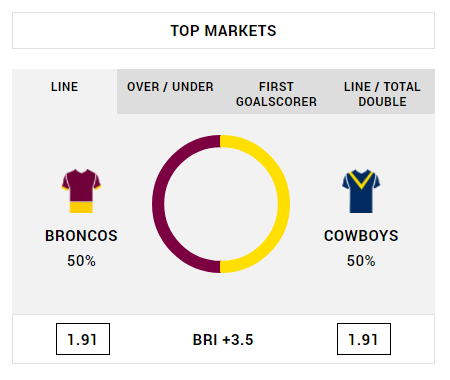Click the Cowboys navy jersey icon
The height and width of the screenshot is (380, 450).
point(361,191)
